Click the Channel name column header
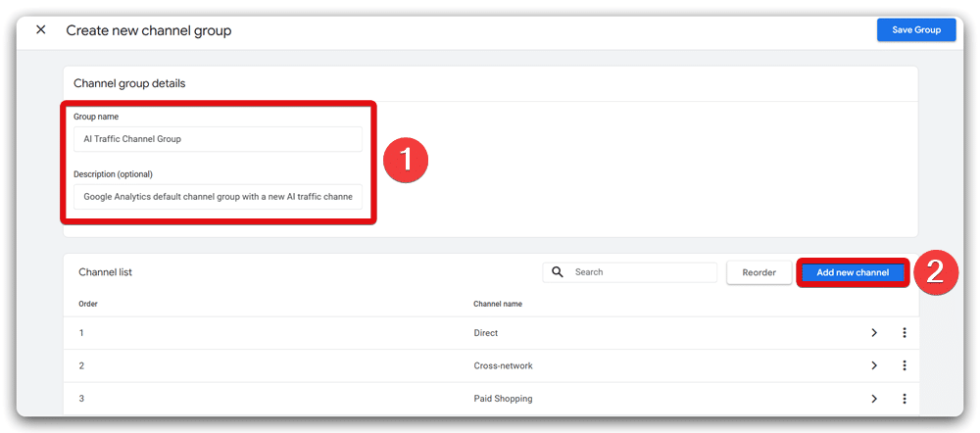The width and height of the screenshot is (980, 433). click(498, 305)
